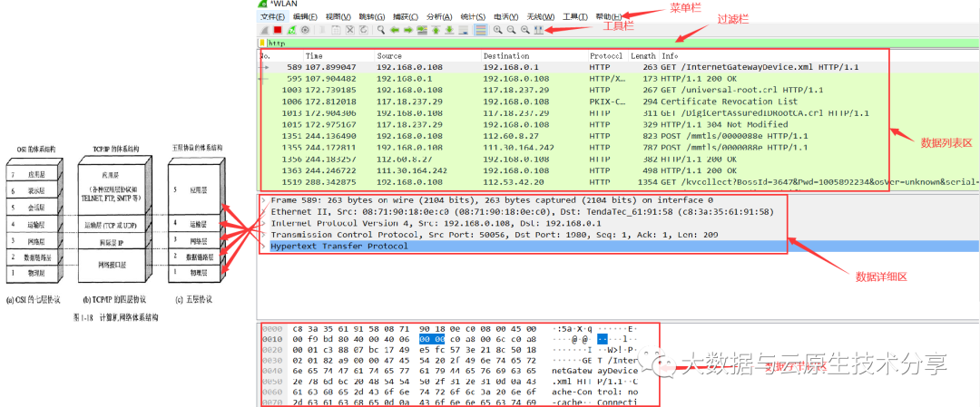This screenshot has width=980, height=407.
Task: Restart the current capture with green fin icon
Action: point(291,30)
